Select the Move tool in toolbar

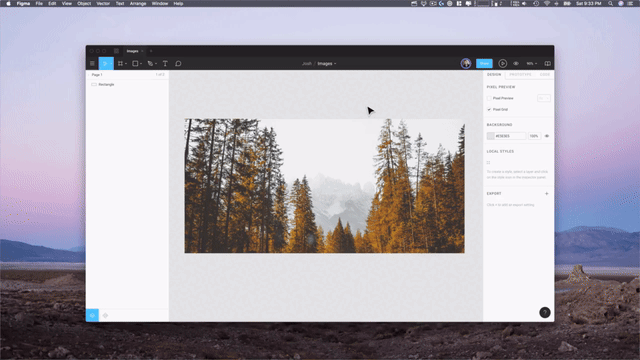105,64
